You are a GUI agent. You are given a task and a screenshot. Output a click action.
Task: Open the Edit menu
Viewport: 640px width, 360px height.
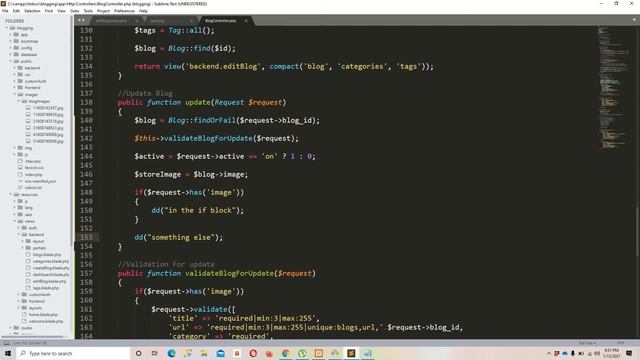(16, 11)
